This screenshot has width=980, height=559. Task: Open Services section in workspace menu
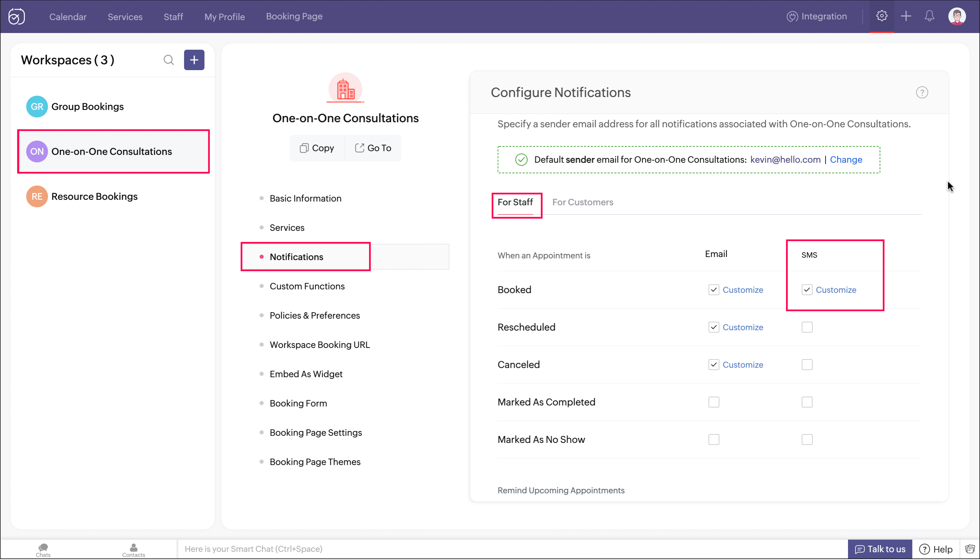[287, 227]
